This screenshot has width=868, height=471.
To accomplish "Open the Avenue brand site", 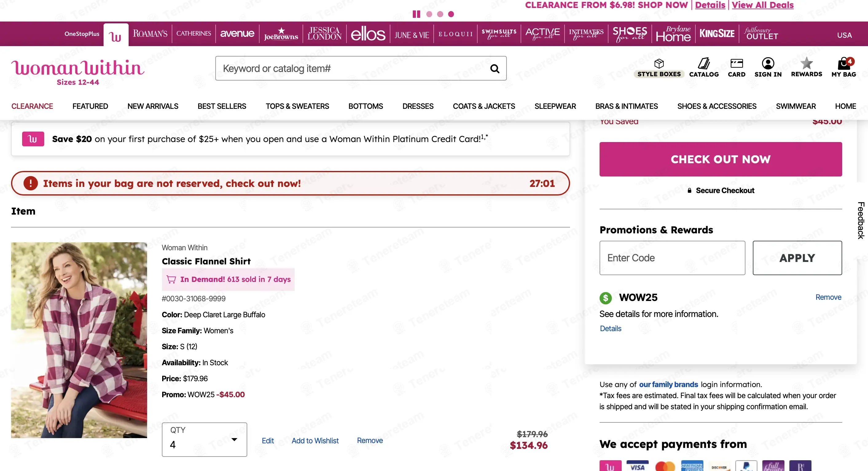I will click(237, 34).
